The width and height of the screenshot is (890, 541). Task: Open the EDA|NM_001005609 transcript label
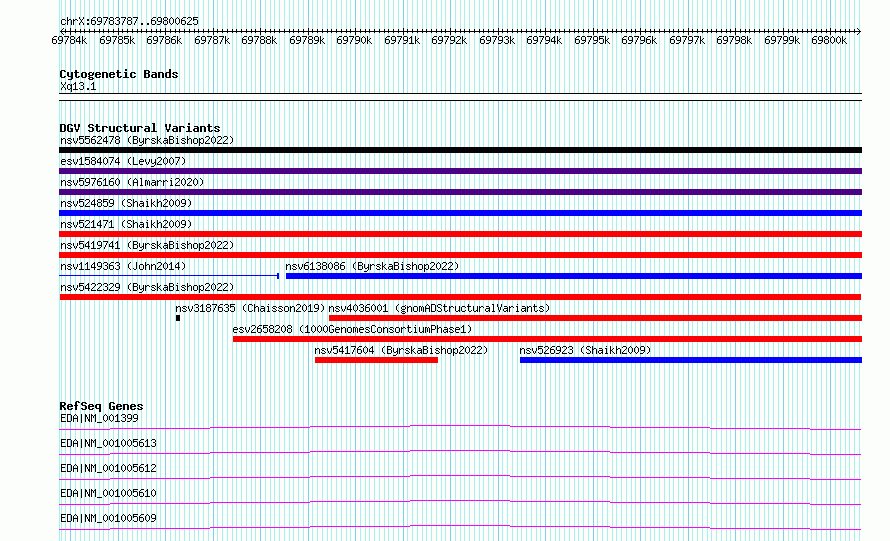click(x=108, y=518)
